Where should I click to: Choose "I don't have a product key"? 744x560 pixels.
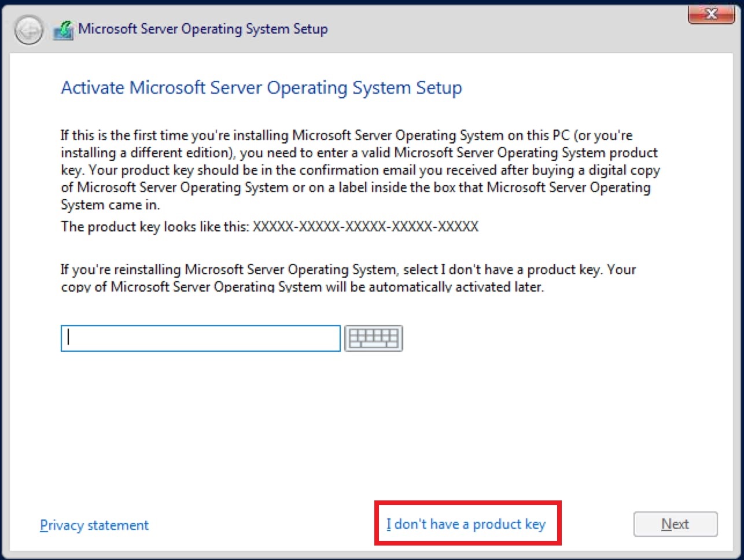pyautogui.click(x=466, y=524)
